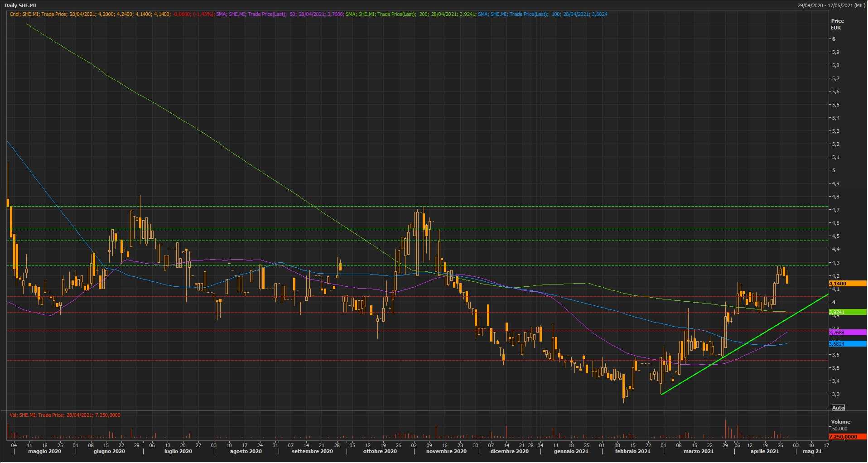Click the 'mag 21' label on time axis
This screenshot has width=868, height=463.
(x=812, y=451)
